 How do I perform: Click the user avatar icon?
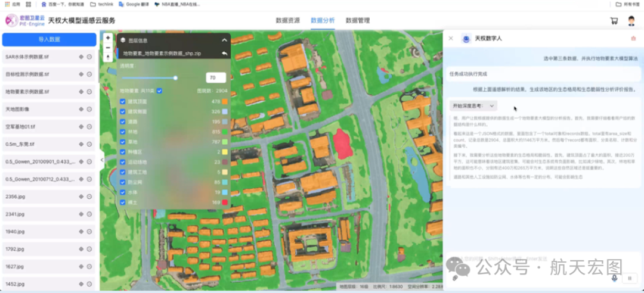(x=631, y=20)
